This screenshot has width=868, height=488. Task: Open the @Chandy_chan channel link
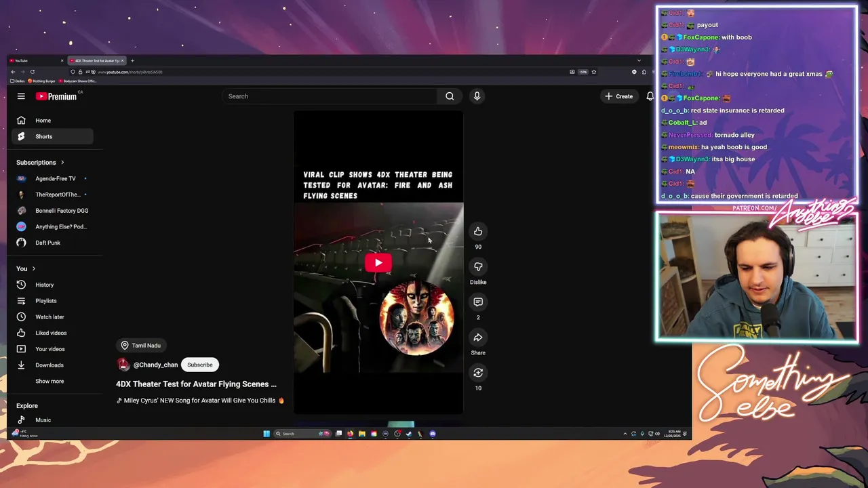pyautogui.click(x=155, y=365)
